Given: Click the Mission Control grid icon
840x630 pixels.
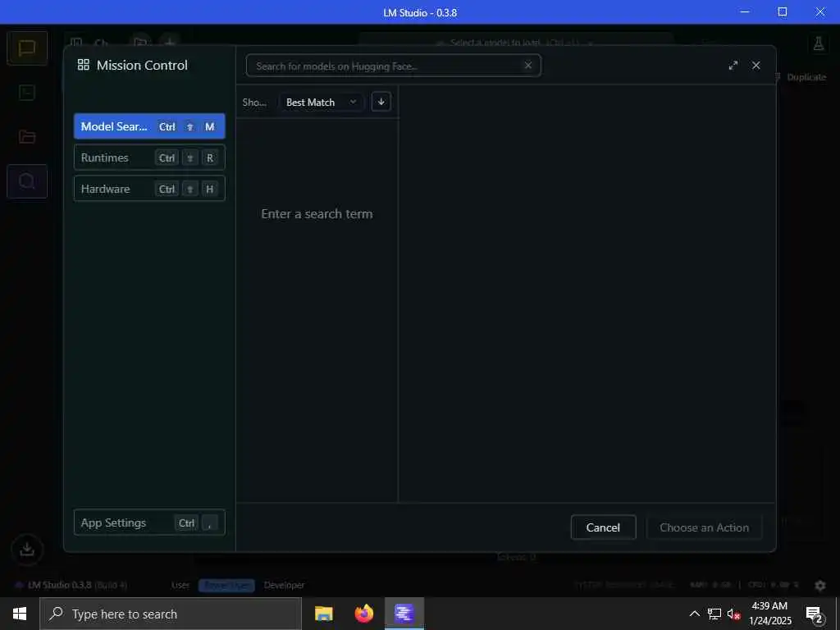Looking at the screenshot, I should point(84,65).
